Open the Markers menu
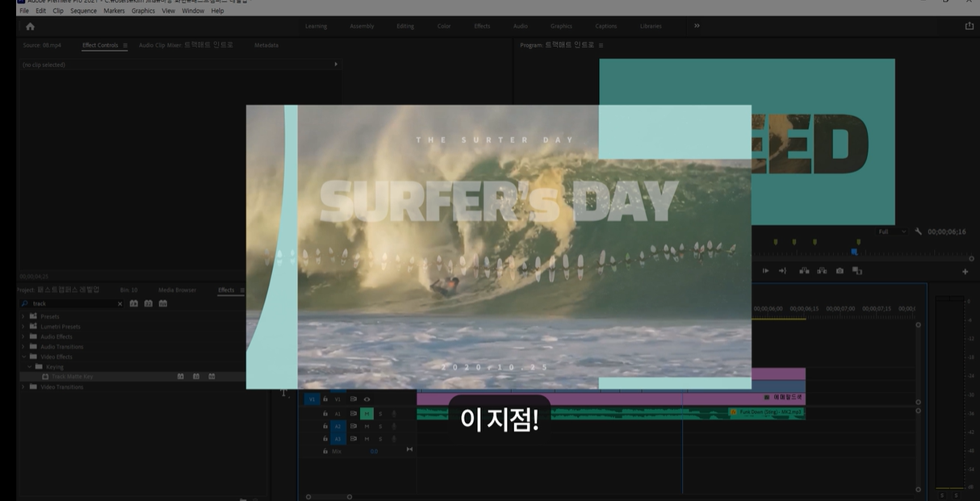The width and height of the screenshot is (980, 501). tap(114, 10)
